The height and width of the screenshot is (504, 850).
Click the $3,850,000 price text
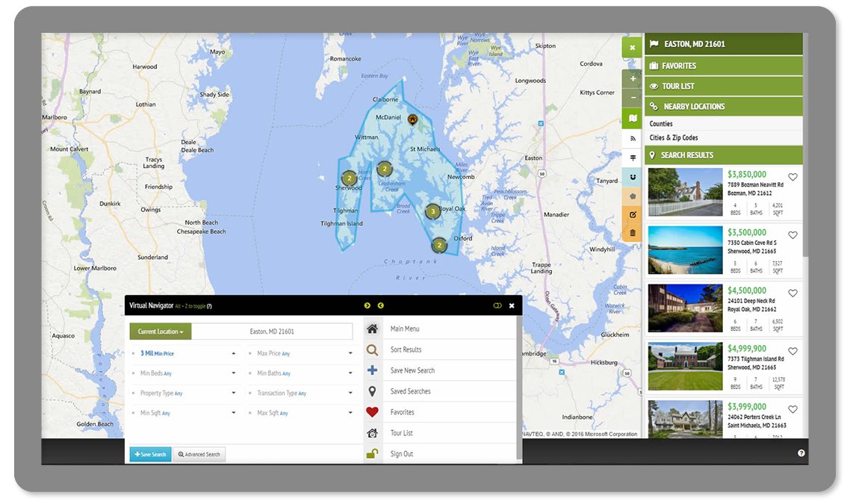coord(746,175)
